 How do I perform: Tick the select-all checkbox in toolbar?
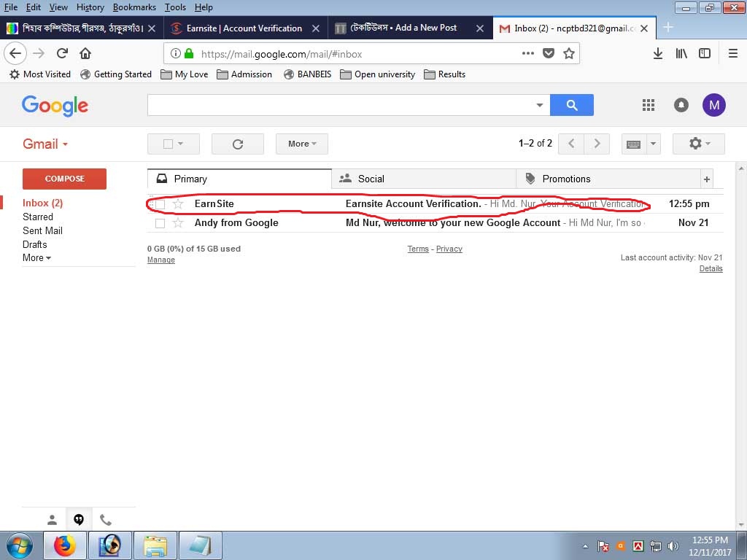168,144
